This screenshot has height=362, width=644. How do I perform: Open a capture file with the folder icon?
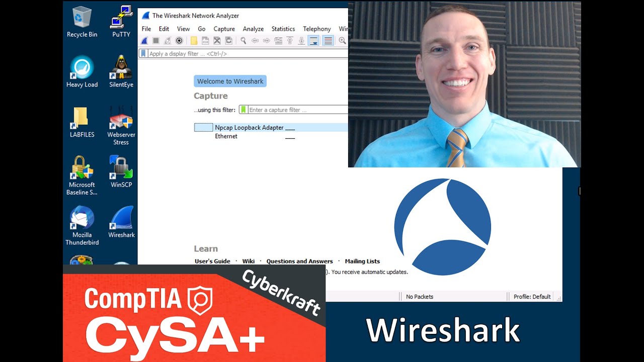(x=194, y=41)
